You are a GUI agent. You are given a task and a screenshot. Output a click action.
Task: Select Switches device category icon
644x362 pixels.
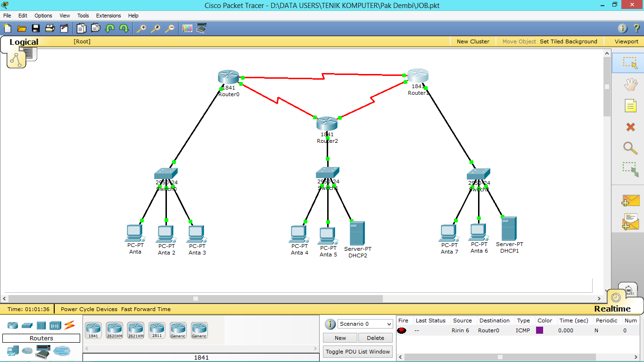click(x=27, y=325)
